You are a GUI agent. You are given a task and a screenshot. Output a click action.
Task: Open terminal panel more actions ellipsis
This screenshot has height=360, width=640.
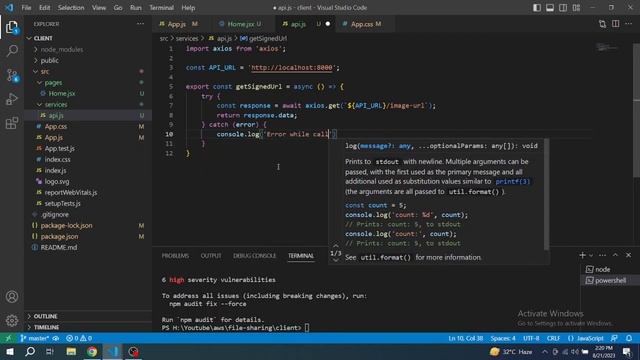click(x=602, y=255)
